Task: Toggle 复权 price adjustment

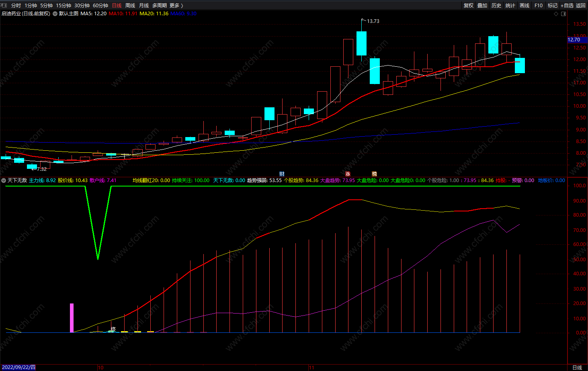Action: [x=468, y=5]
